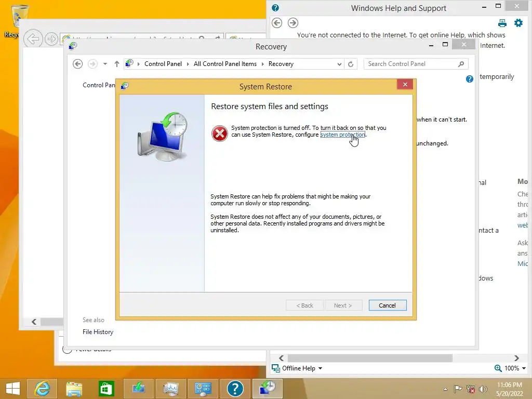Screen dimensions: 532x399
Task: Expand the address bar history dropdown
Action: pos(339,64)
